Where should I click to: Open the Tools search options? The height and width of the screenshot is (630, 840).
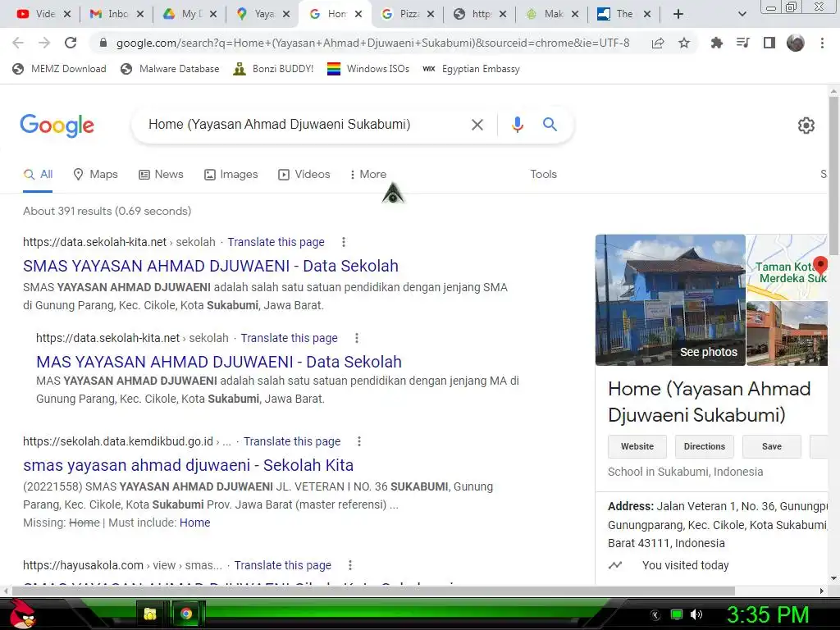[x=543, y=175]
